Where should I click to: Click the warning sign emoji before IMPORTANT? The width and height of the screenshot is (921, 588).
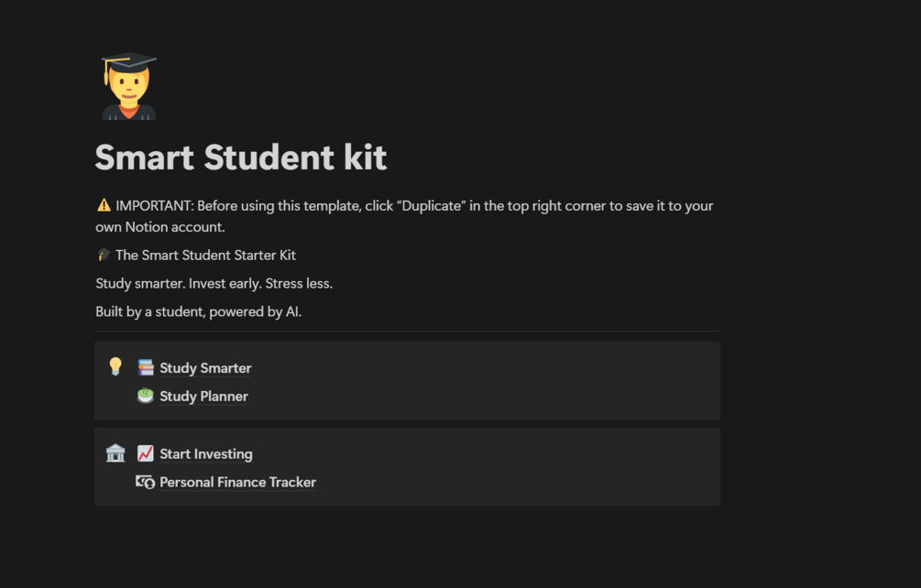pos(104,205)
